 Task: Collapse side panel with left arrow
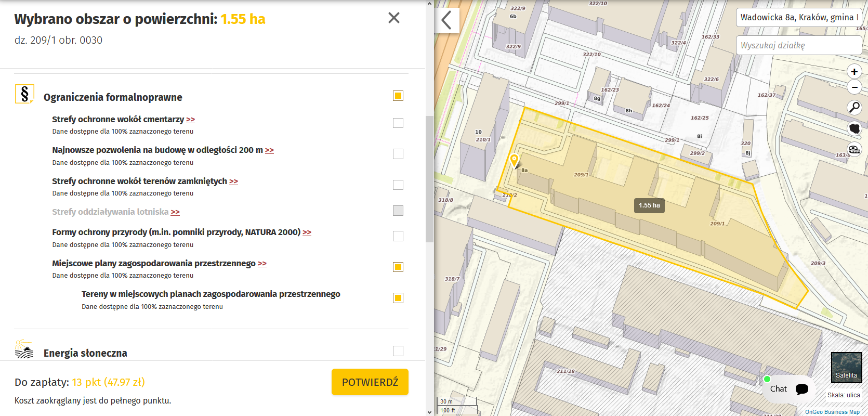[446, 20]
